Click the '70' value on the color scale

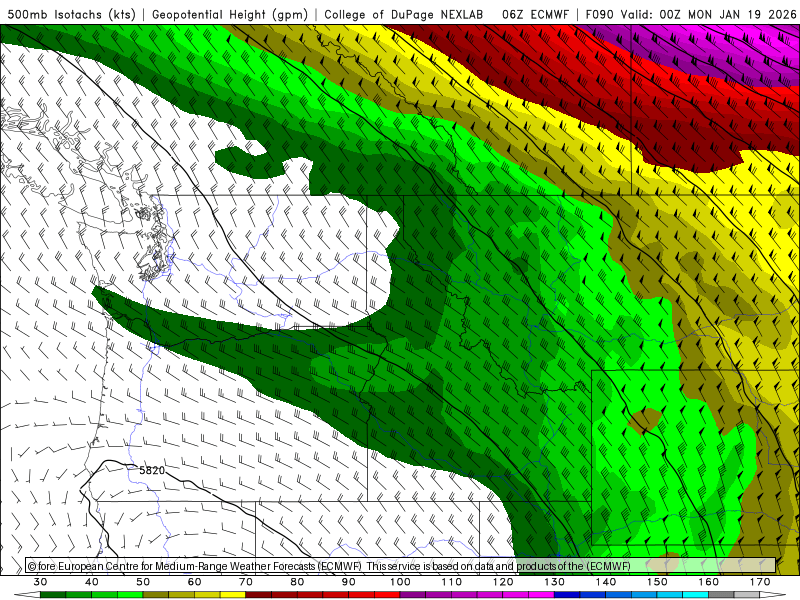pos(246,582)
